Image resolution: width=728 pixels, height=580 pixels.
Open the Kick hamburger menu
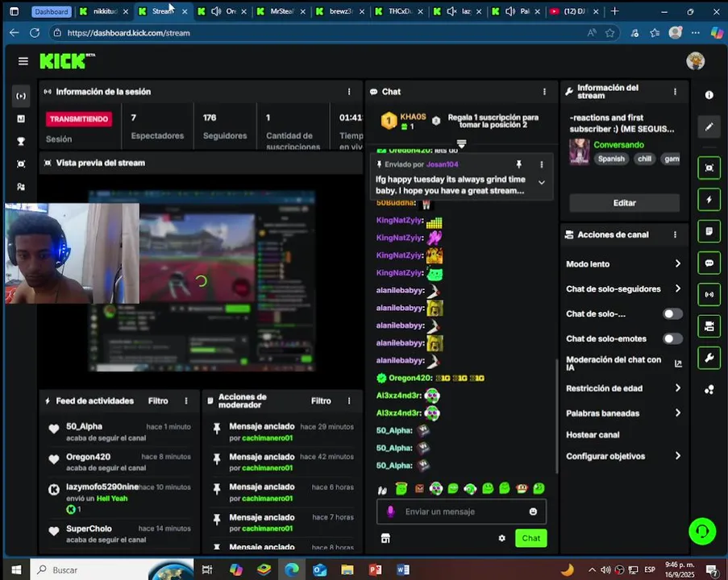coord(23,61)
